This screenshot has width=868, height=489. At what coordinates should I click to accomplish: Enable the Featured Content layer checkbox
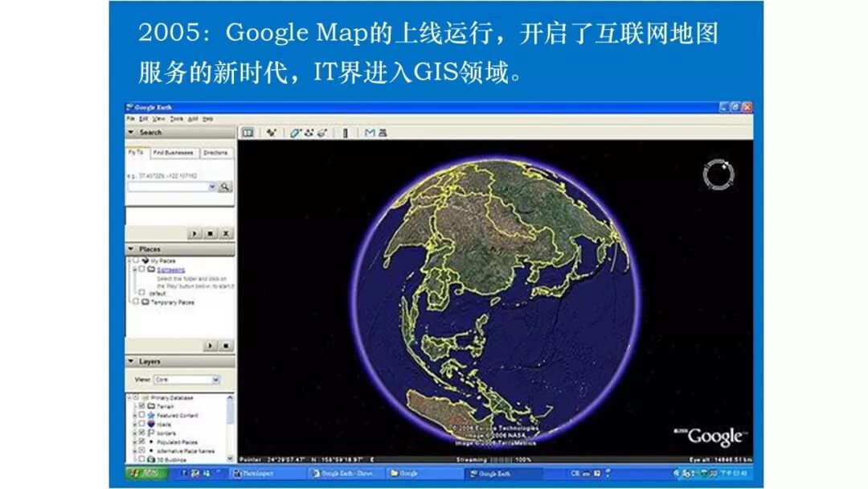(x=141, y=415)
